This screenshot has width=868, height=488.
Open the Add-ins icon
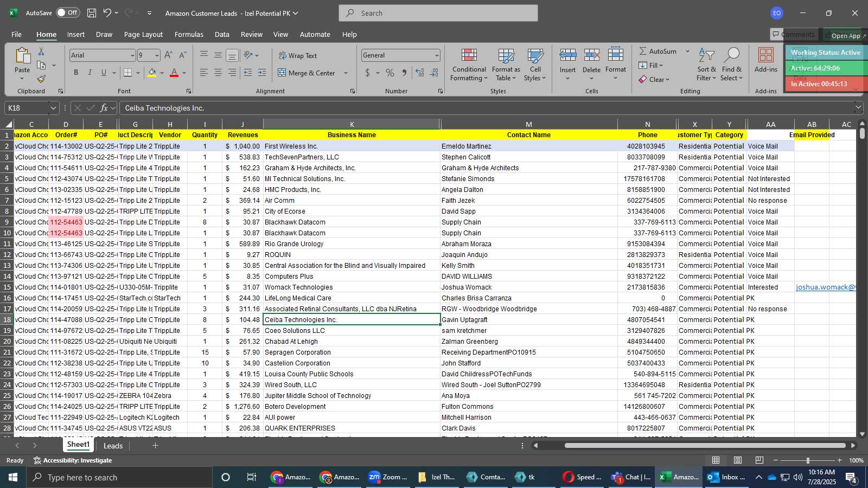pyautogui.click(x=766, y=60)
